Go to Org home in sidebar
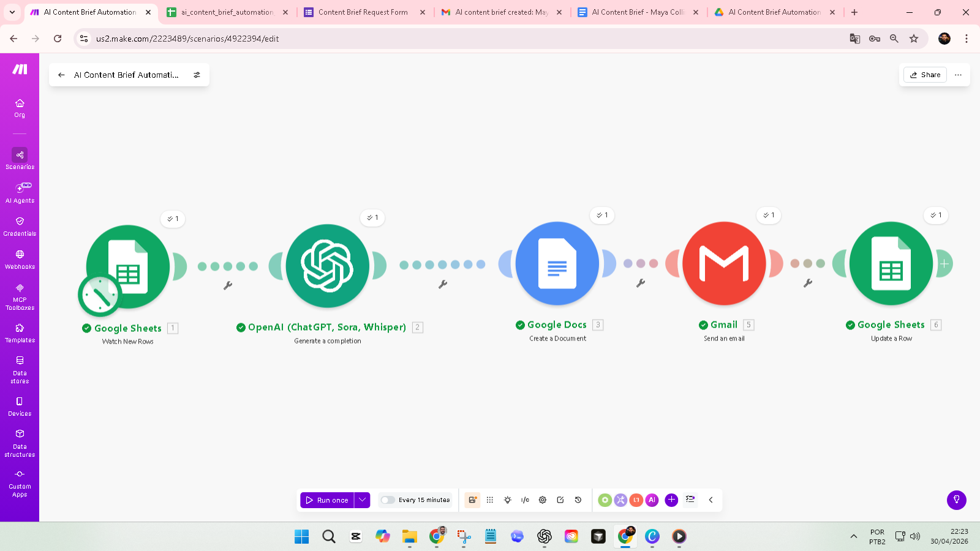 [20, 108]
